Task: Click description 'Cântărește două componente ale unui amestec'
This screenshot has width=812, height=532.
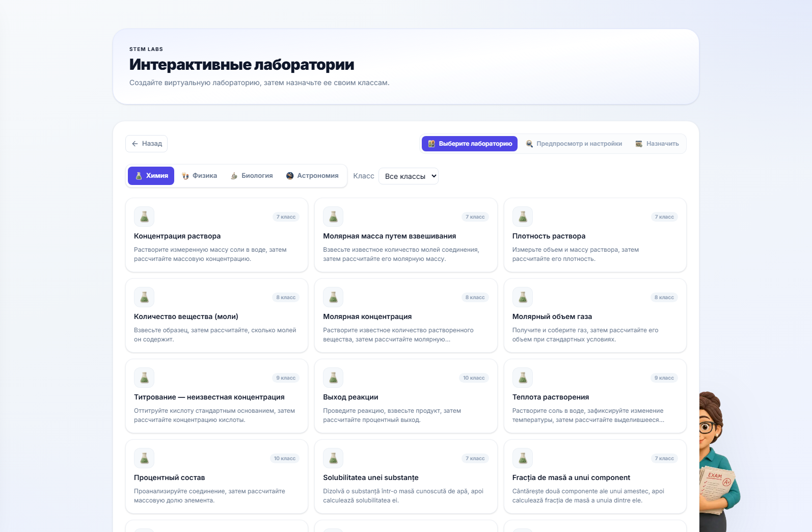Action: [x=588, y=496]
